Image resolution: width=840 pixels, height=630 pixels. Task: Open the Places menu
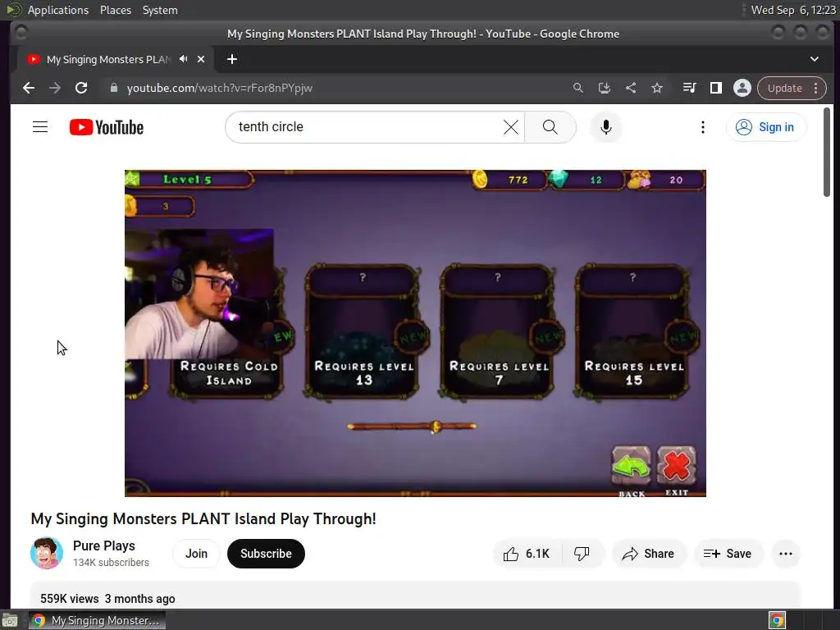click(115, 10)
